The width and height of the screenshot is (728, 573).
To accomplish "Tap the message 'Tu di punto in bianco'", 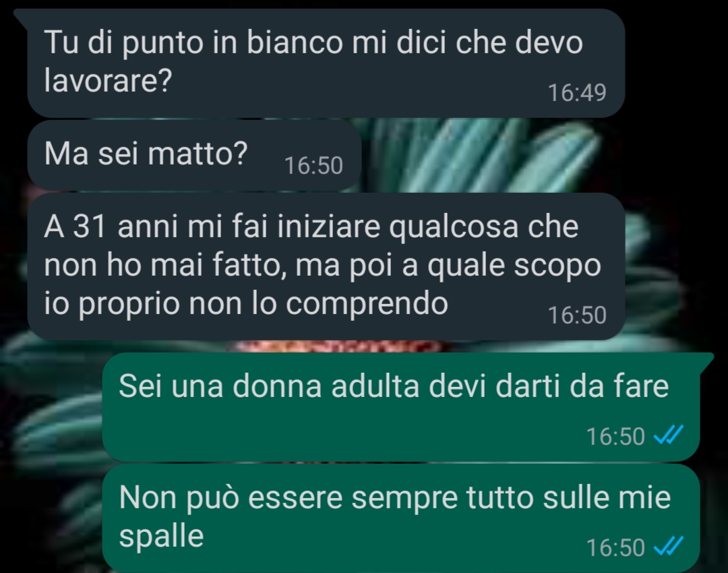I will (x=326, y=63).
